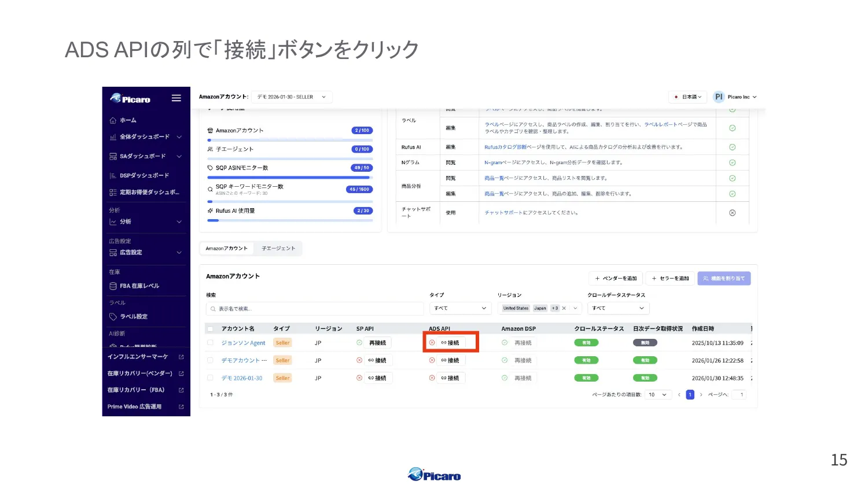
Task: Check the デモアカウント row checkbox
Action: 211,360
